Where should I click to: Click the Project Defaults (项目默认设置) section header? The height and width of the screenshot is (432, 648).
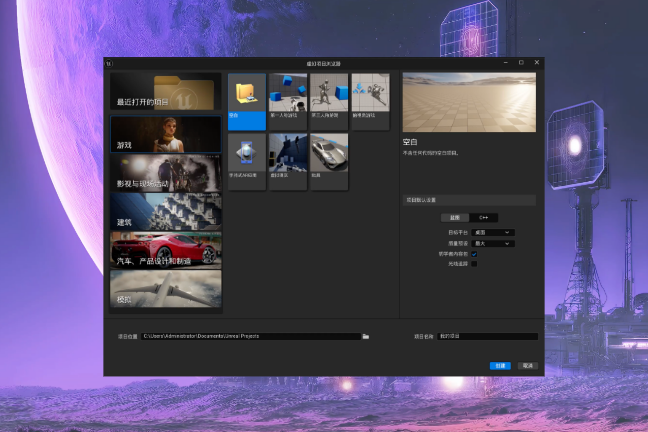pos(469,200)
